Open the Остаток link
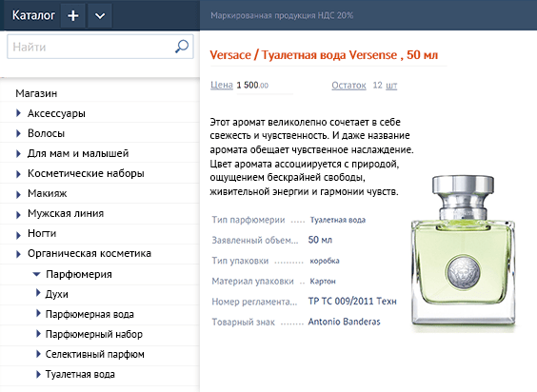Image resolution: width=537 pixels, height=392 pixels. tap(348, 86)
